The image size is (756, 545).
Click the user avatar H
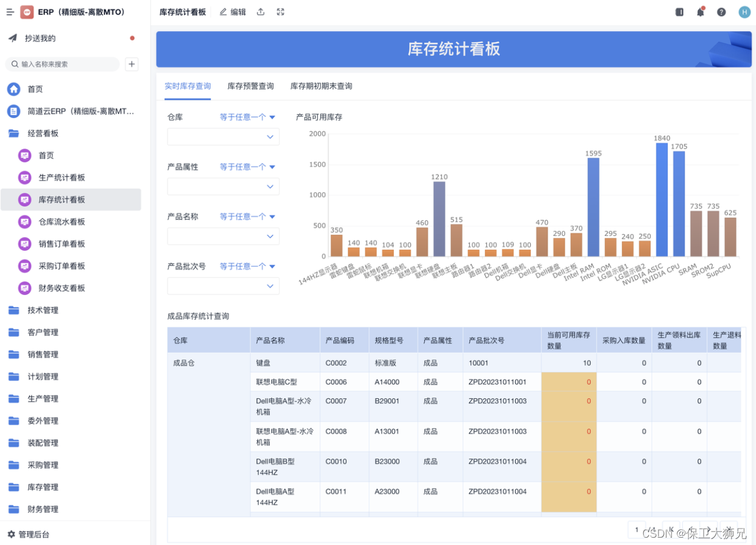744,12
